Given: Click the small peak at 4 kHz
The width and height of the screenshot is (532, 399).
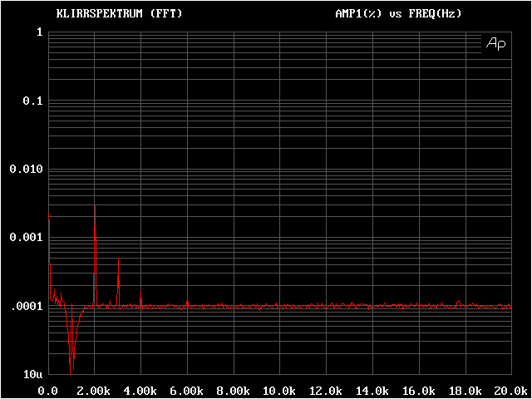Looking at the screenshot, I should (141, 298).
